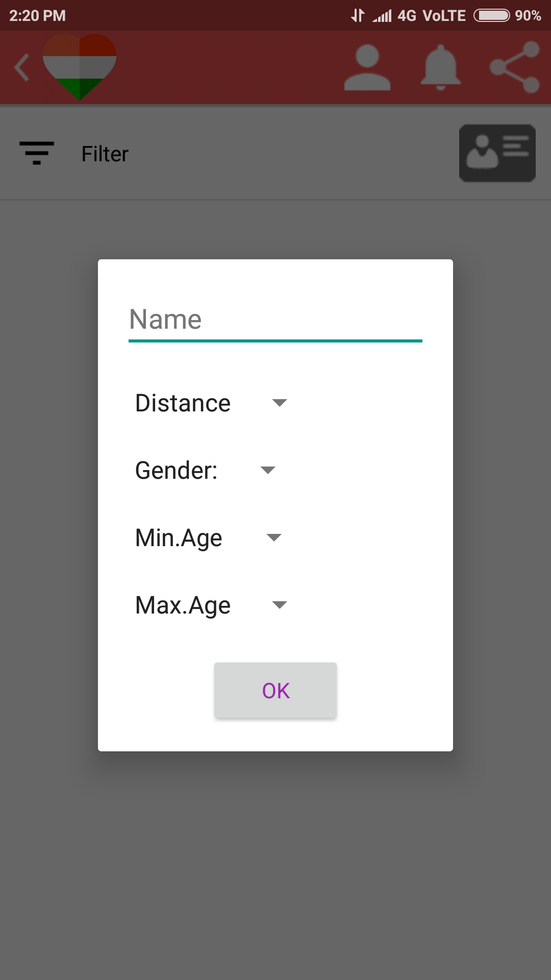Tap the back arrow icon
Image resolution: width=551 pixels, height=980 pixels.
pyautogui.click(x=22, y=68)
